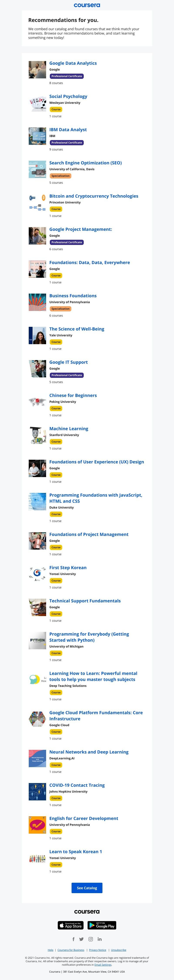This screenshot has height=980, width=174.
Task: Click the Facebook icon in footer
Action: [74, 939]
